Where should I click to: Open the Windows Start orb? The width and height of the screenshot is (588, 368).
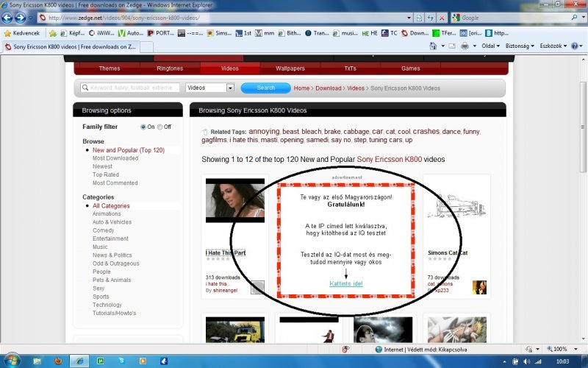click(11, 361)
